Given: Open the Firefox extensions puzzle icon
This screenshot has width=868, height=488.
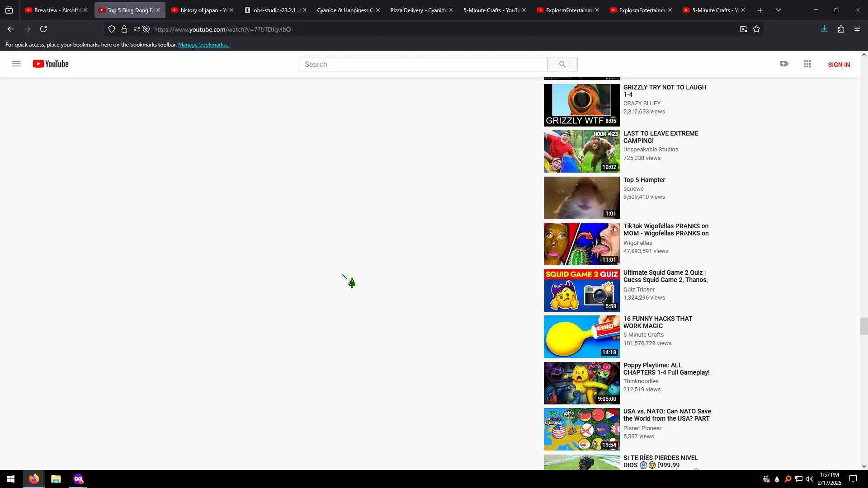Looking at the screenshot, I should [x=841, y=29].
